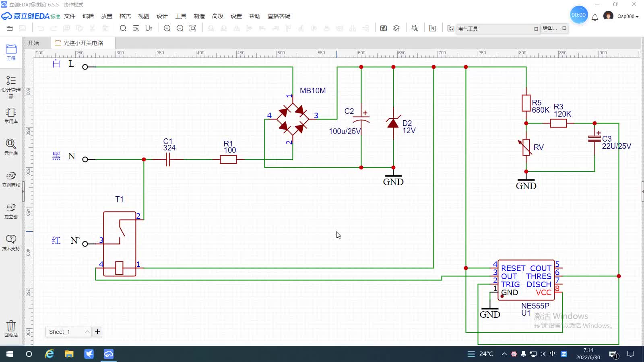Click the notification bell icon
644x362 pixels.
point(595,17)
